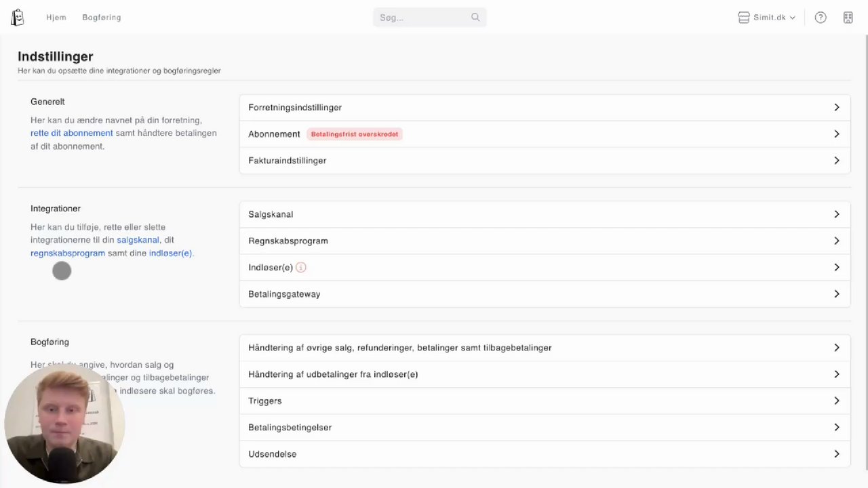
Task: Open the Betalingsgateway settings row
Action: 545,294
